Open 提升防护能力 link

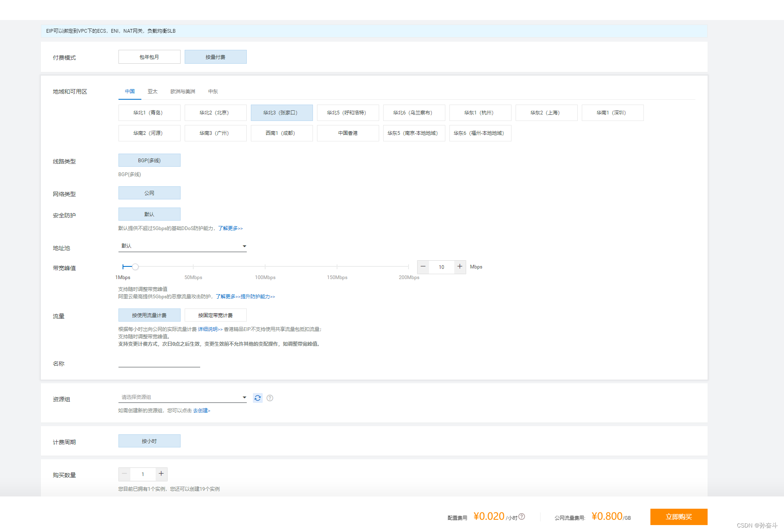pos(258,297)
